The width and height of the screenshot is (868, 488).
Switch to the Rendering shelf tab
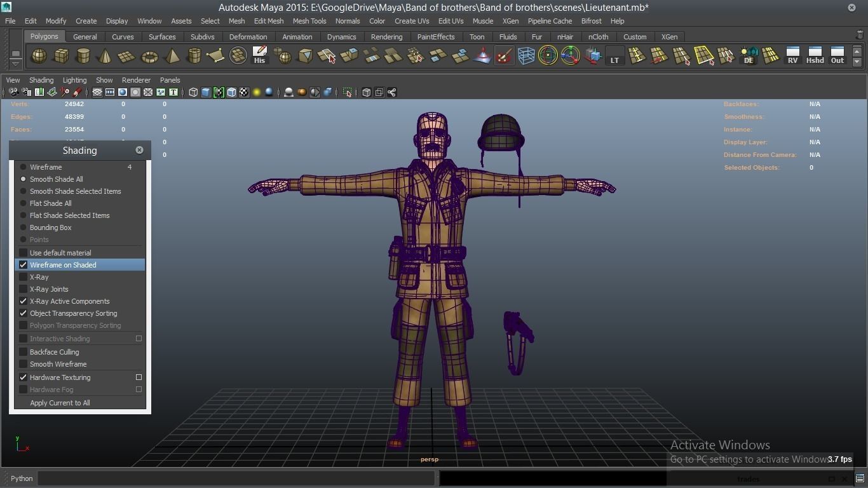386,37
